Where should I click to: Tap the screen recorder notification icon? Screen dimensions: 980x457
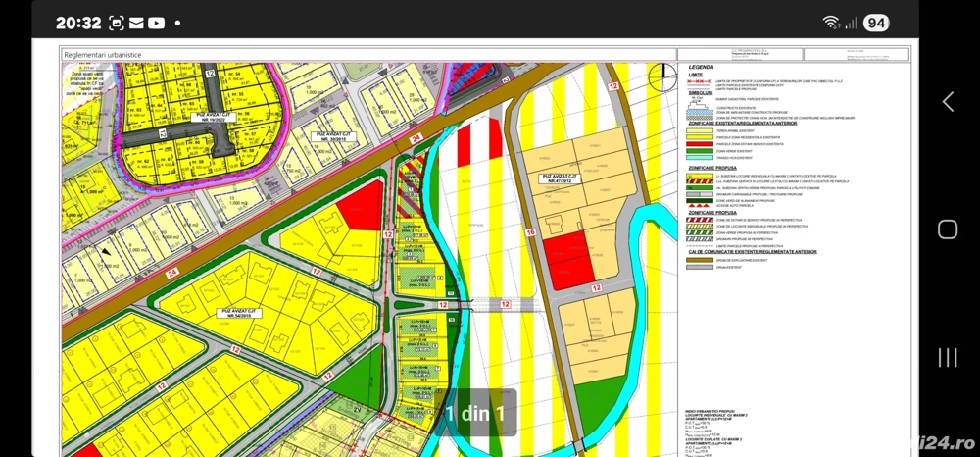[x=117, y=22]
